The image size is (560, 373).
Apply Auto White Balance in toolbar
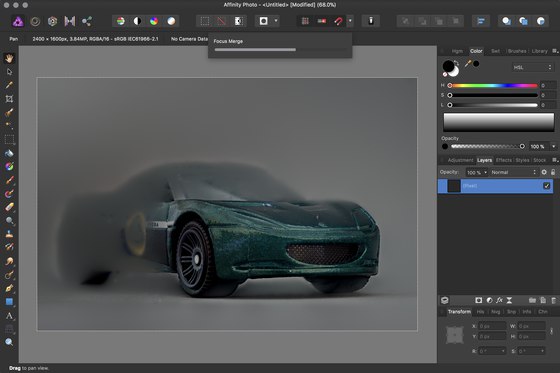pos(171,21)
